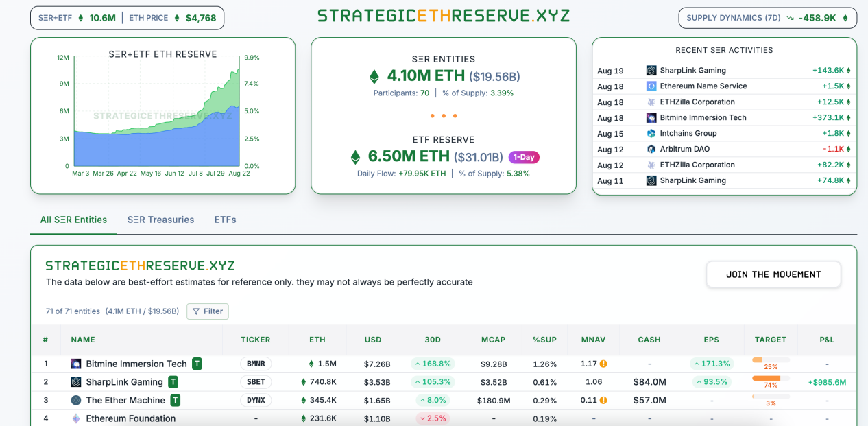Expand the SUPPLY DYNAMICS (7D) panel

point(767,18)
